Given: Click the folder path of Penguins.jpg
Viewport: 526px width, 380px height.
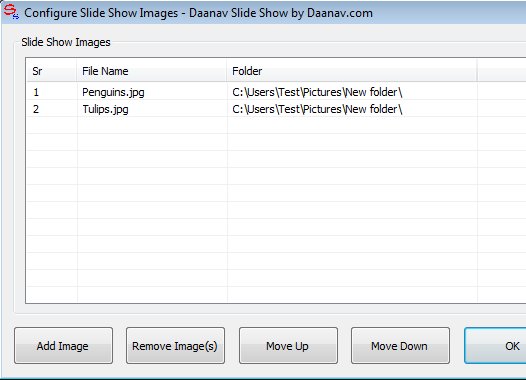Looking at the screenshot, I should coord(317,92).
